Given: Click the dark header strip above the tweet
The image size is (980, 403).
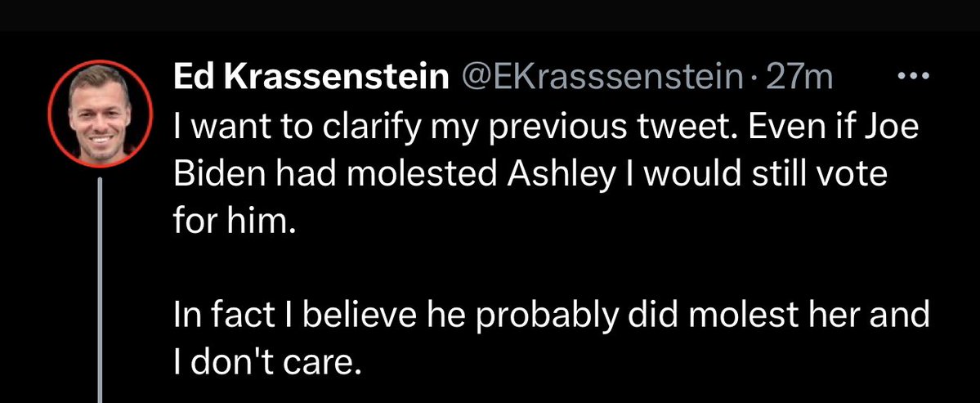Looking at the screenshot, I should click(x=490, y=15).
